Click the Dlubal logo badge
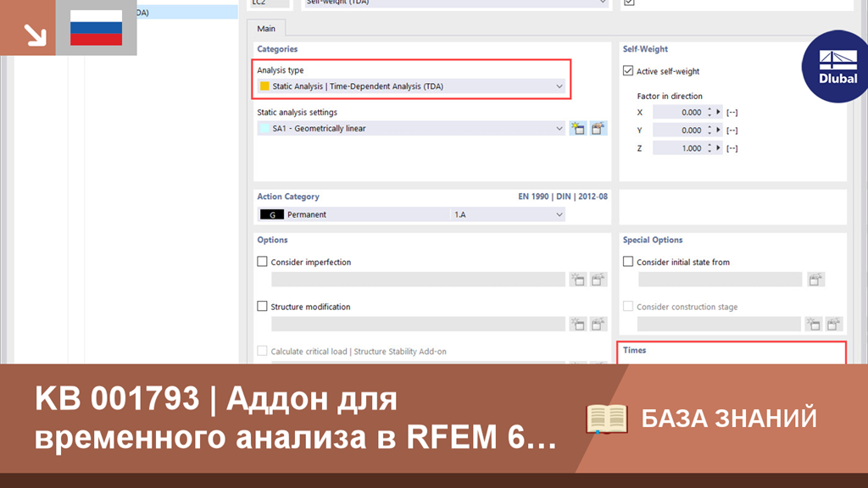The width and height of the screenshot is (868, 488). tap(836, 66)
